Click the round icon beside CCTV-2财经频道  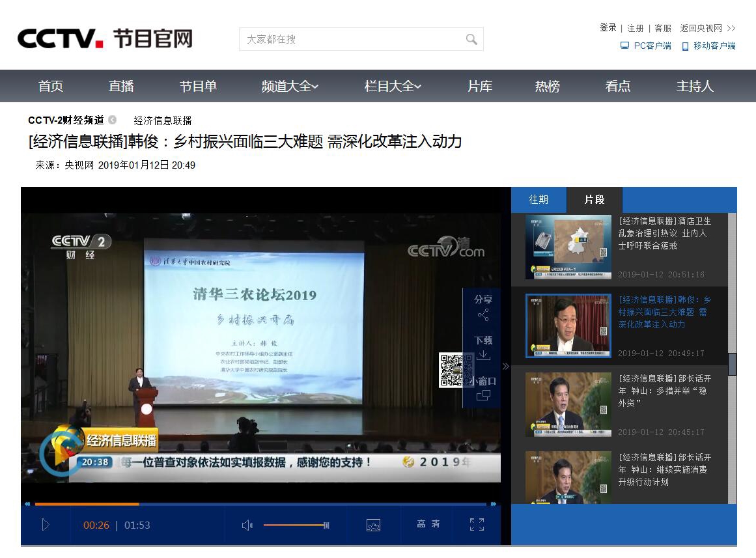(x=113, y=120)
